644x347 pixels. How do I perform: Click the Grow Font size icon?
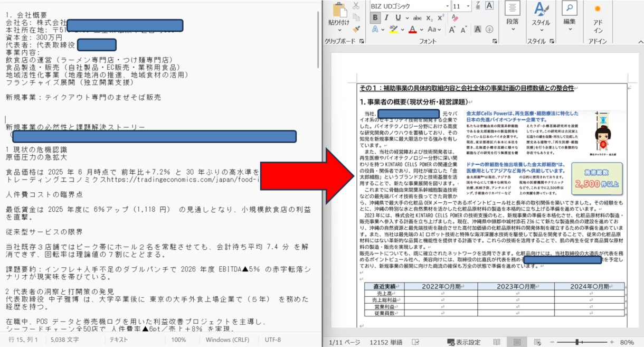point(452,30)
